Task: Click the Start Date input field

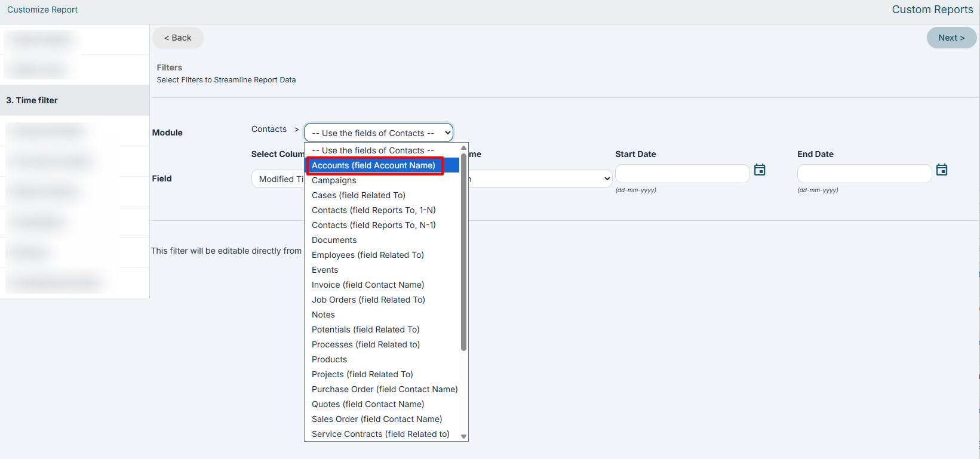Action: pyautogui.click(x=683, y=174)
